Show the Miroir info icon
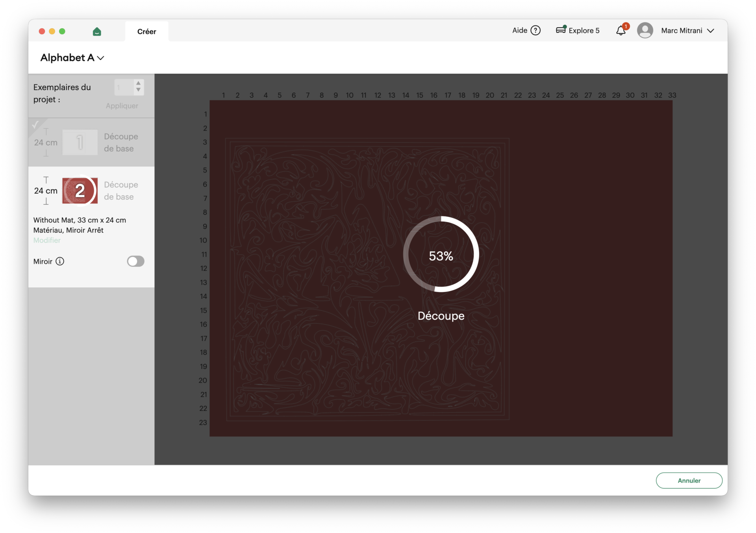 [60, 261]
